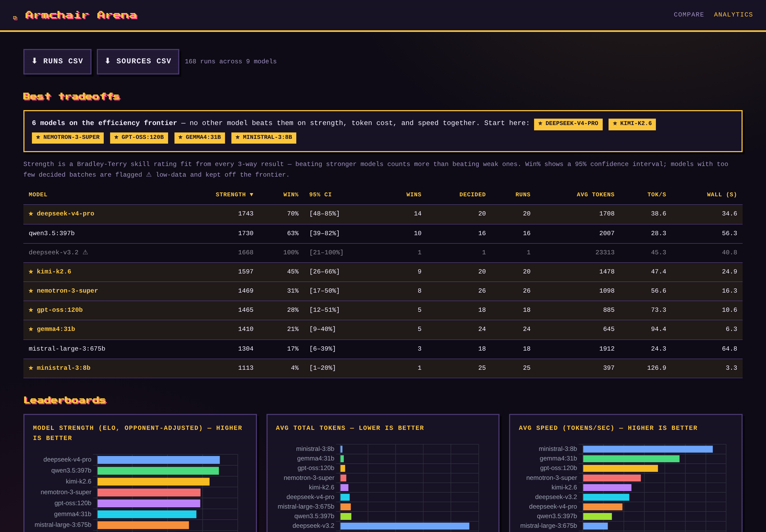This screenshot has width=766, height=532.
Task: Click the low-data warning icon on deepseek-v3.2
Action: pyautogui.click(x=85, y=252)
